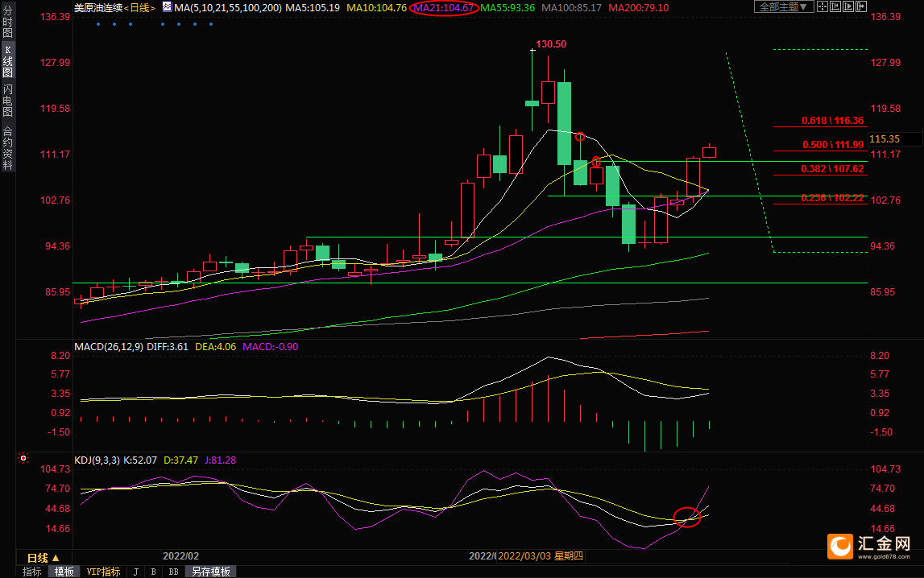Click the MA55:93.36 value
Viewport: 924px width, 578px height.
pyautogui.click(x=508, y=8)
